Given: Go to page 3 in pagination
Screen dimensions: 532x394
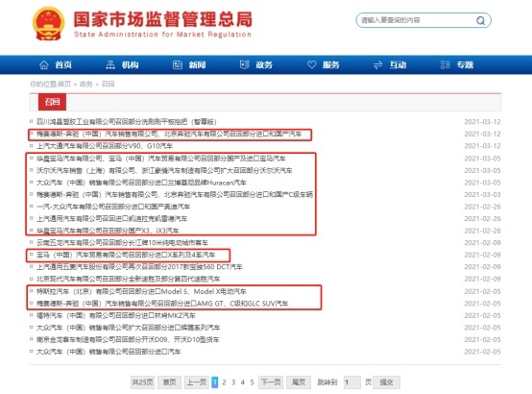Looking at the screenshot, I should click(233, 382).
